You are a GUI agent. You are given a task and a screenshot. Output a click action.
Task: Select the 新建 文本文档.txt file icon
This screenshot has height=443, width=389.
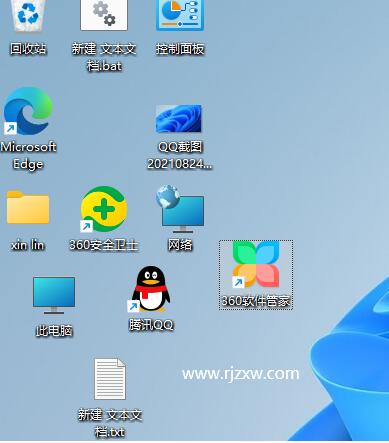coord(110,379)
